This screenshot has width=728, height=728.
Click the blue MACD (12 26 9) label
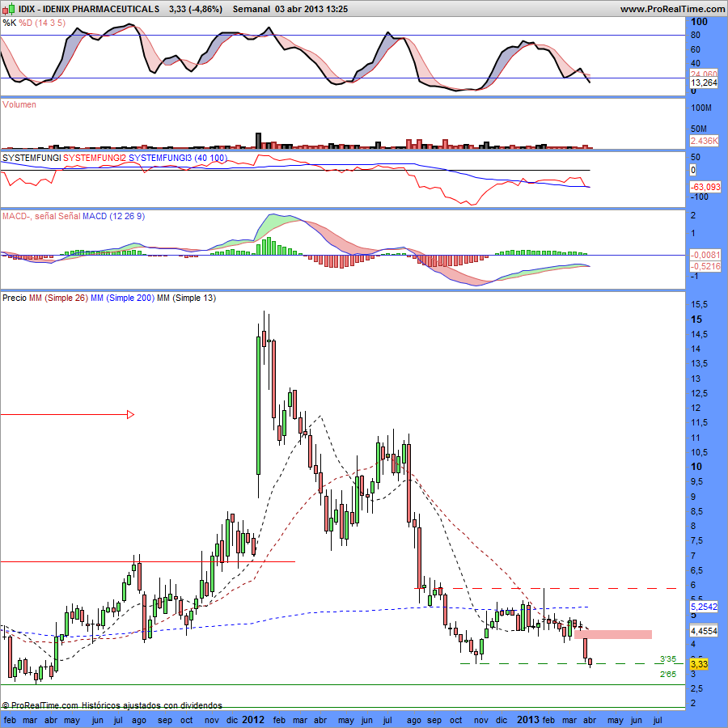pyautogui.click(x=113, y=216)
